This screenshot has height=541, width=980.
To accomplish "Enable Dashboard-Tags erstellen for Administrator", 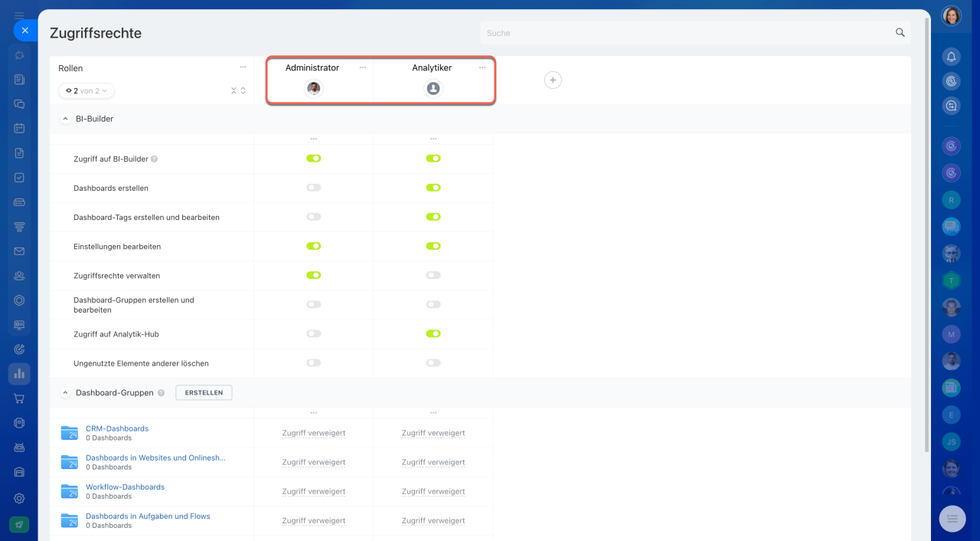I will tap(314, 217).
